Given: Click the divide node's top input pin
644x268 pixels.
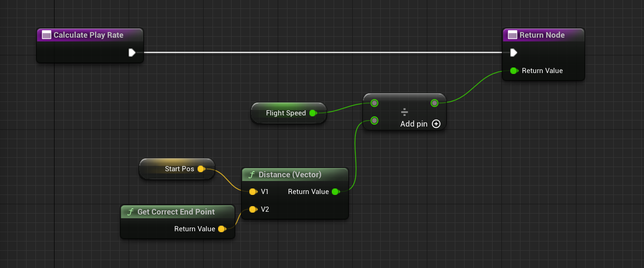Looking at the screenshot, I should (374, 103).
